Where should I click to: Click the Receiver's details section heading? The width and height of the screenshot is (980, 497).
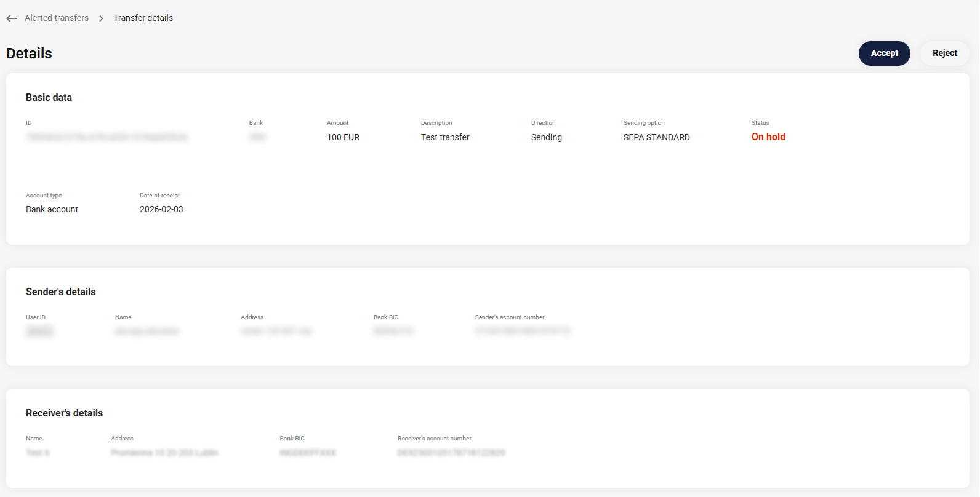[x=64, y=413]
